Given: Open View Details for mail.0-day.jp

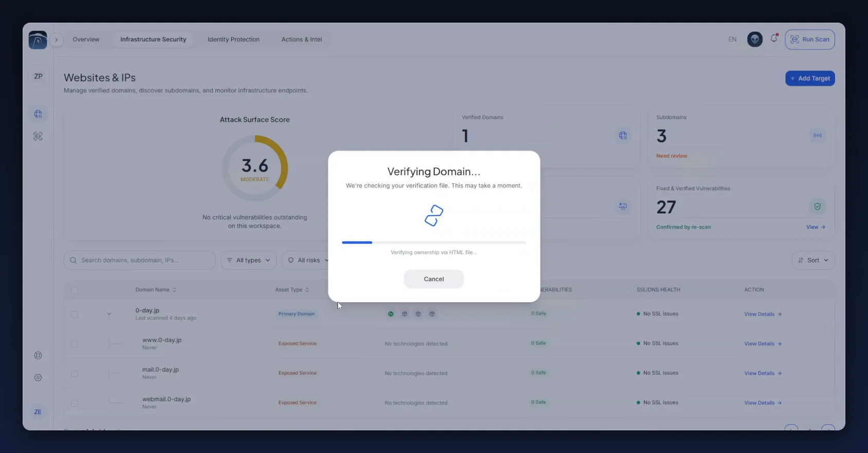Looking at the screenshot, I should pos(763,373).
